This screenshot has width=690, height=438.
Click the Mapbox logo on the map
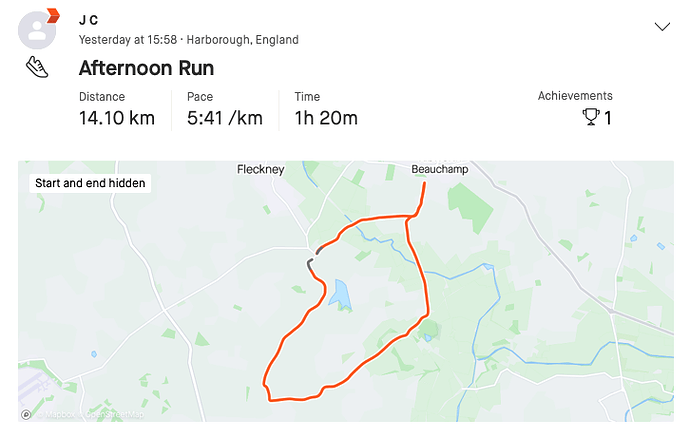click(x=26, y=413)
